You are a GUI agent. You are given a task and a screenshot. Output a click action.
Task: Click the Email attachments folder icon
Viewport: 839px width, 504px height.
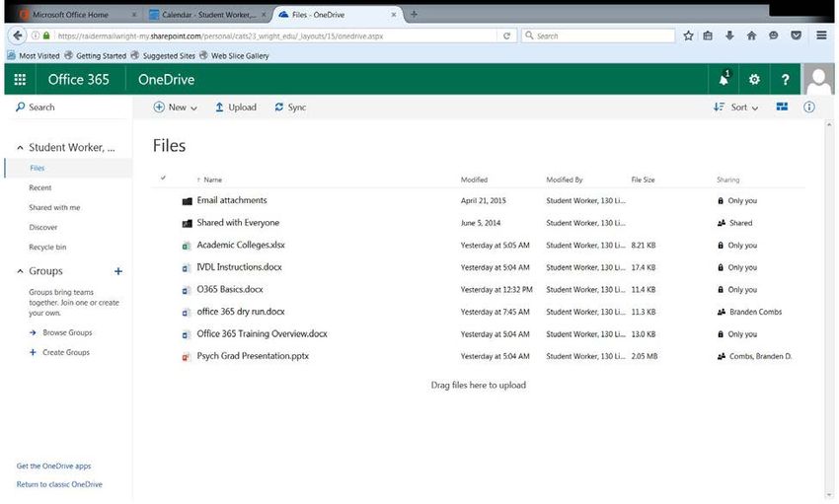(x=187, y=201)
